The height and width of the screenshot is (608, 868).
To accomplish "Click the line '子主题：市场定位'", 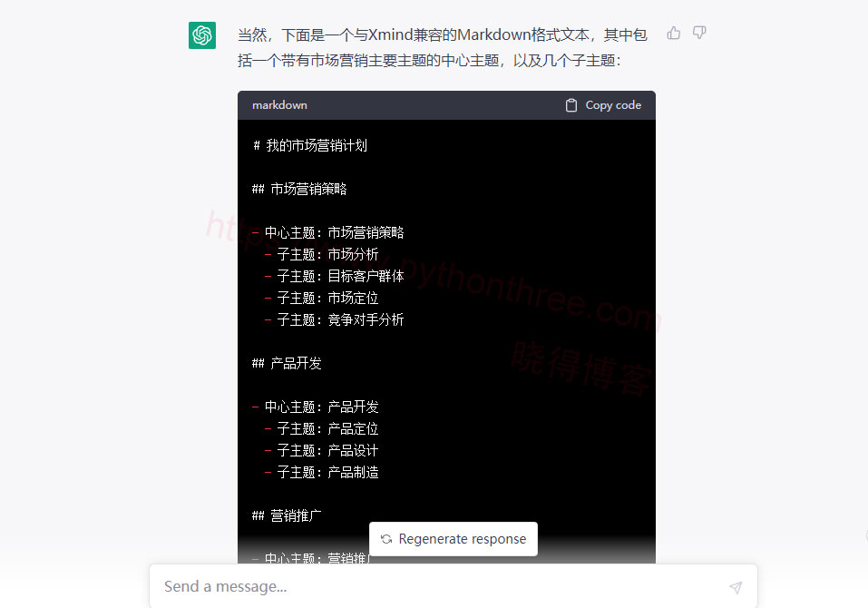I will 327,299.
